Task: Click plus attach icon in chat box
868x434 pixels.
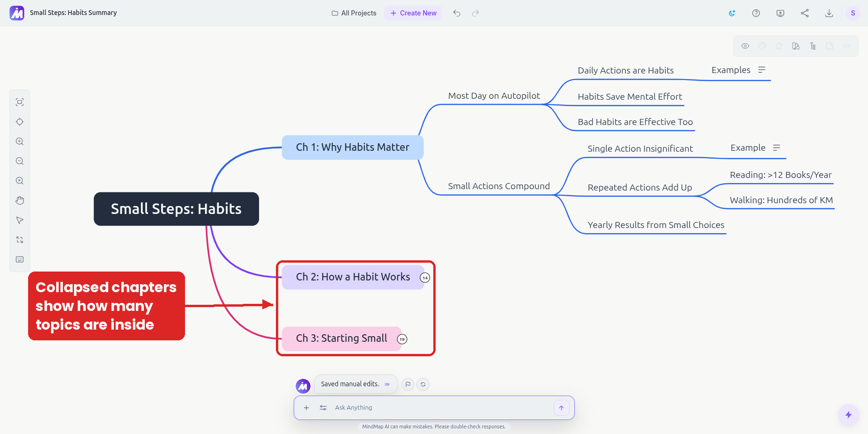Action: (306, 408)
